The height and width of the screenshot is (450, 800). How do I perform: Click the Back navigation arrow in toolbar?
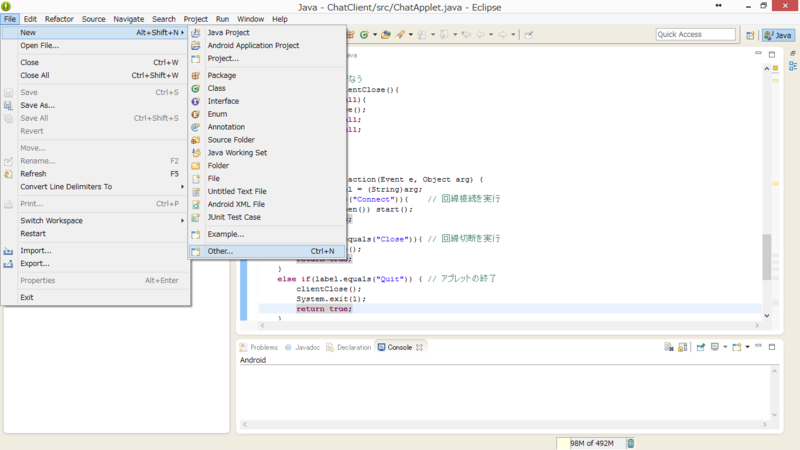coord(481,35)
